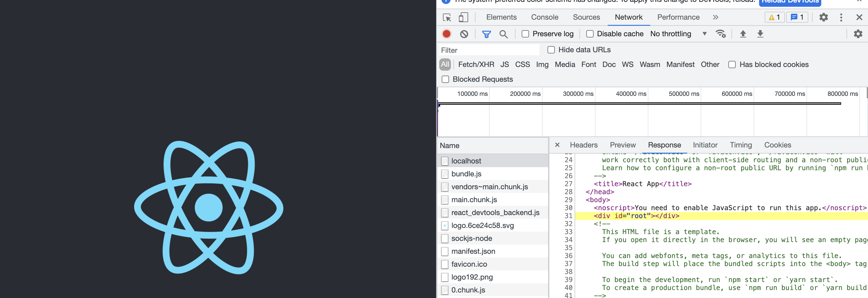The width and height of the screenshot is (868, 298).
Task: Select the vendors~main.chunk.js request row
Action: pos(493,187)
